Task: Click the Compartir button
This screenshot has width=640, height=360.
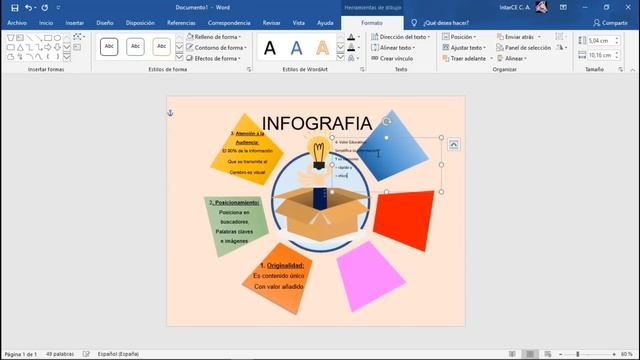Action: click(x=611, y=23)
